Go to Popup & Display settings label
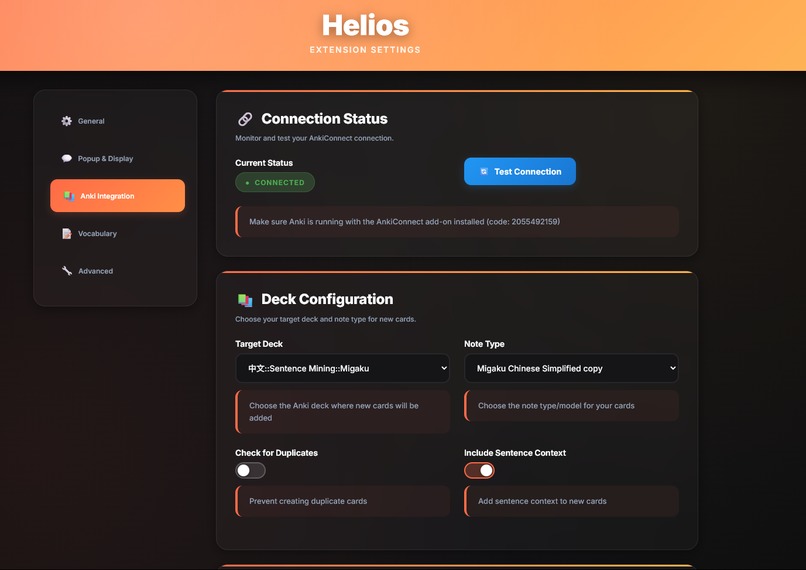The image size is (806, 570). [105, 158]
